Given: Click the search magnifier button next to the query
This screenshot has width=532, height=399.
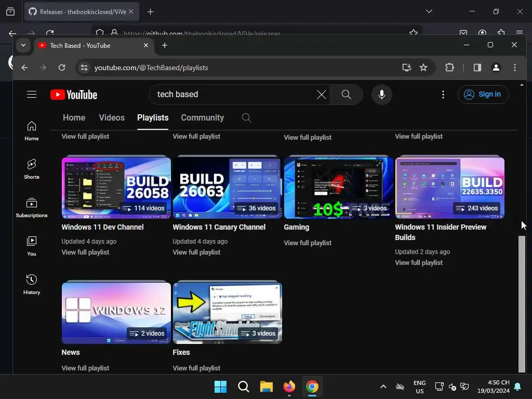Looking at the screenshot, I should [x=346, y=95].
